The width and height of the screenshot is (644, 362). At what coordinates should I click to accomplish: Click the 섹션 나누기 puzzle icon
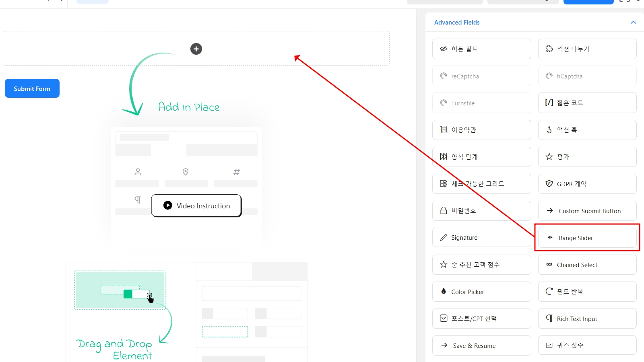tap(549, 49)
